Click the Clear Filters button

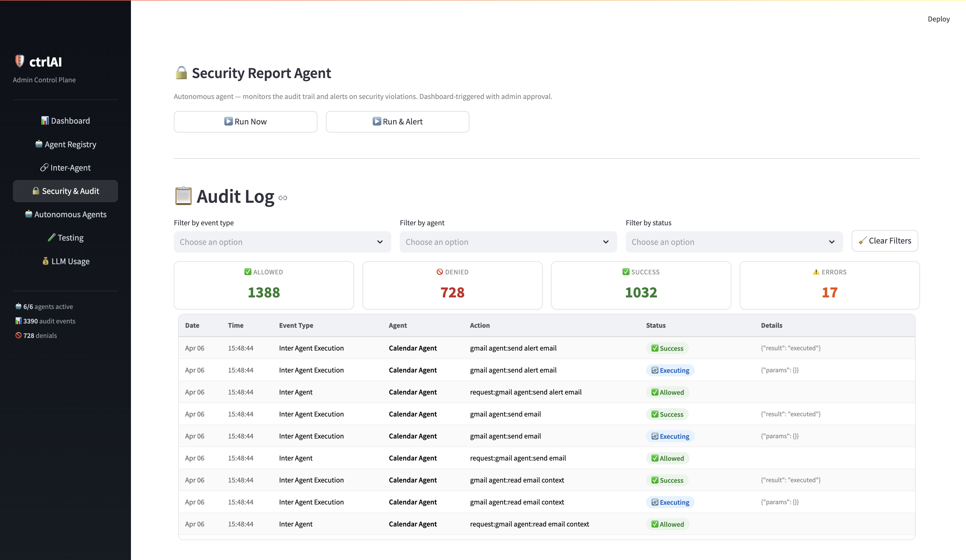pyautogui.click(x=884, y=241)
